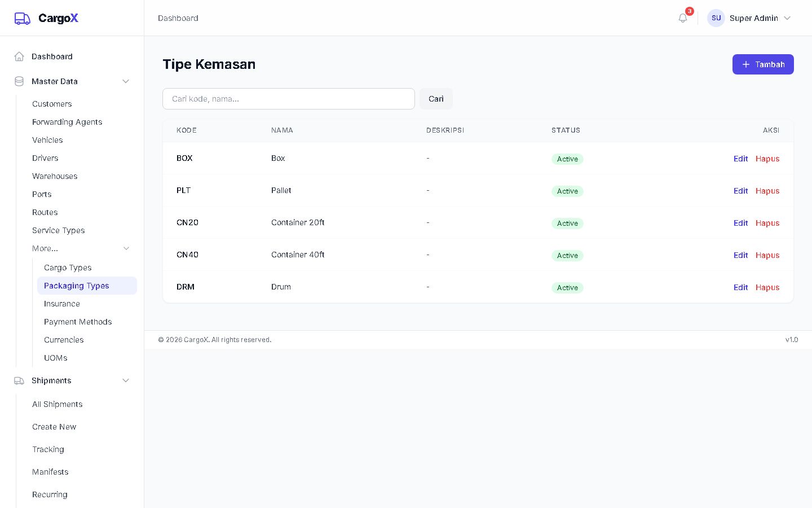Click the CargoX truck logo icon

point(23,19)
